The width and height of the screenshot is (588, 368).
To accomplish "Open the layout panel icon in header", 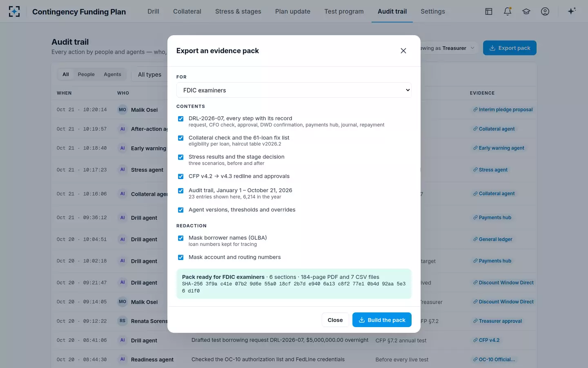I will coord(489,11).
